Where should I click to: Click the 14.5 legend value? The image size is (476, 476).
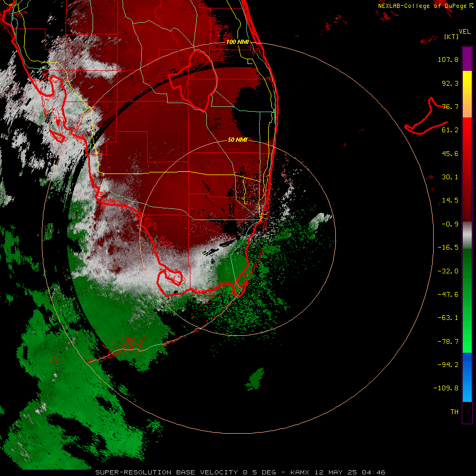coord(450,200)
